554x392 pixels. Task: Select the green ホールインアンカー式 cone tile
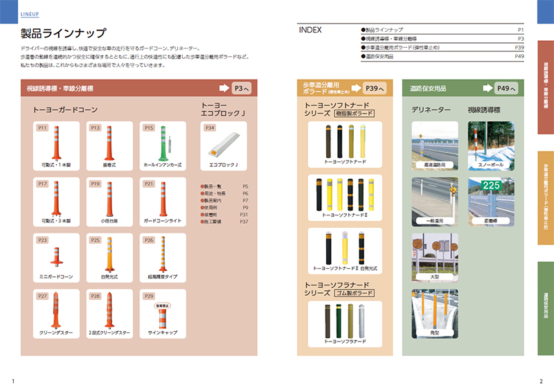pos(163,147)
